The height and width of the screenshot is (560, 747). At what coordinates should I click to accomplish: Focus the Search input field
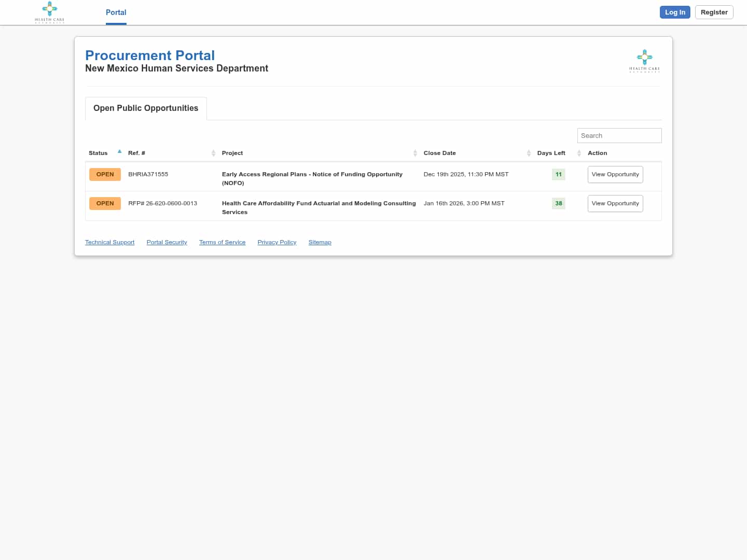(x=619, y=136)
